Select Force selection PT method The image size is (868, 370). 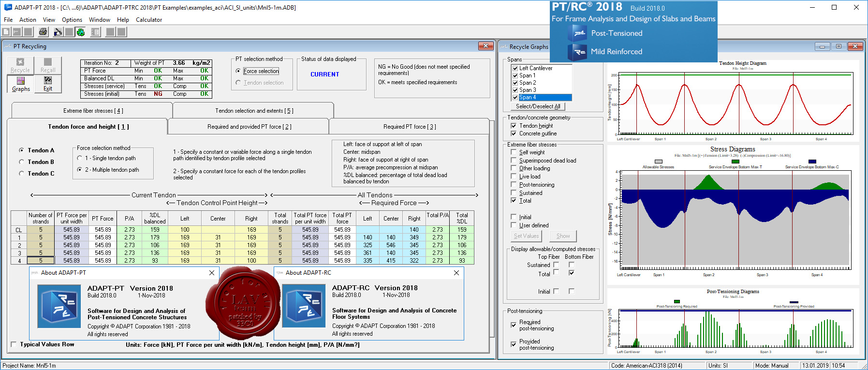point(238,71)
